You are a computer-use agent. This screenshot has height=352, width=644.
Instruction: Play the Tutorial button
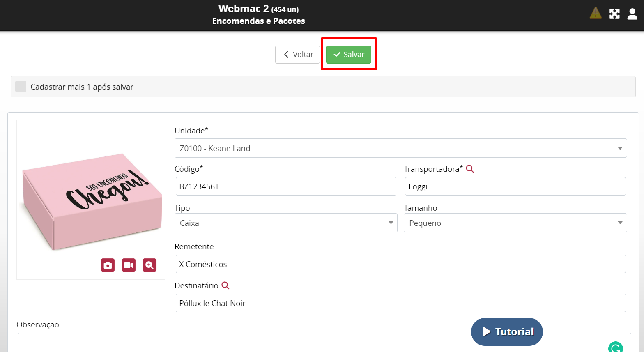pos(507,331)
